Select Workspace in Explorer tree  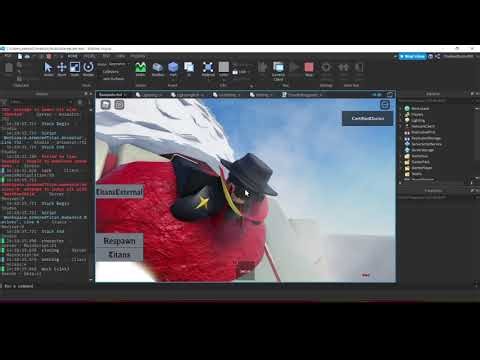420,109
